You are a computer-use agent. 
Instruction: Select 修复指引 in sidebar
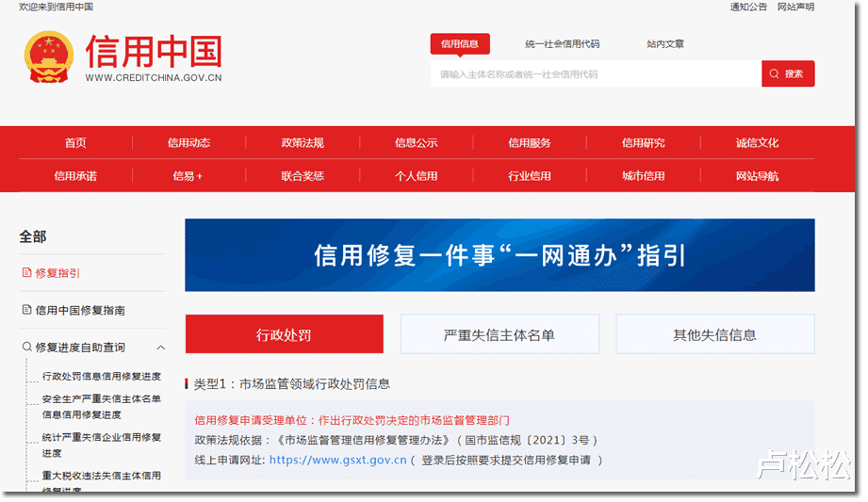point(57,273)
